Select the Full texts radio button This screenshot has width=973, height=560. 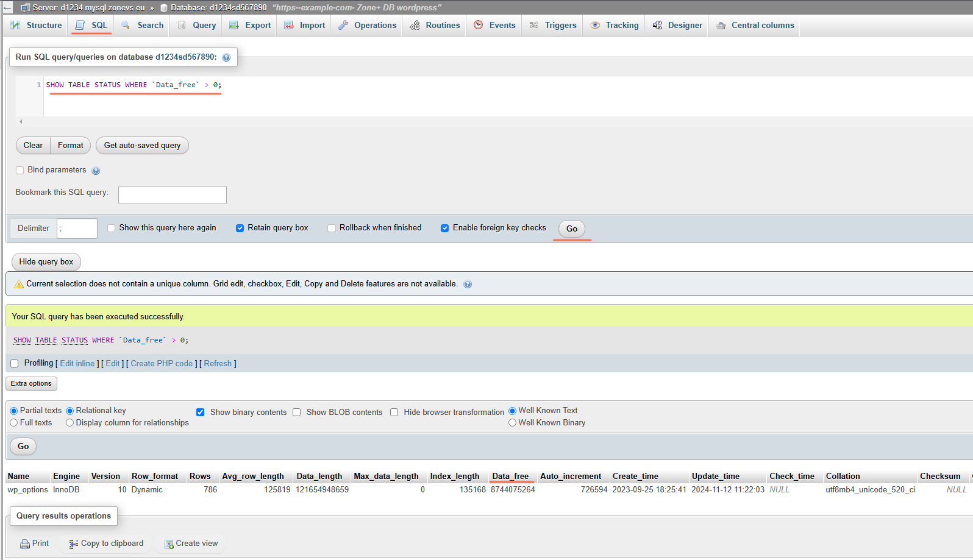pos(14,423)
